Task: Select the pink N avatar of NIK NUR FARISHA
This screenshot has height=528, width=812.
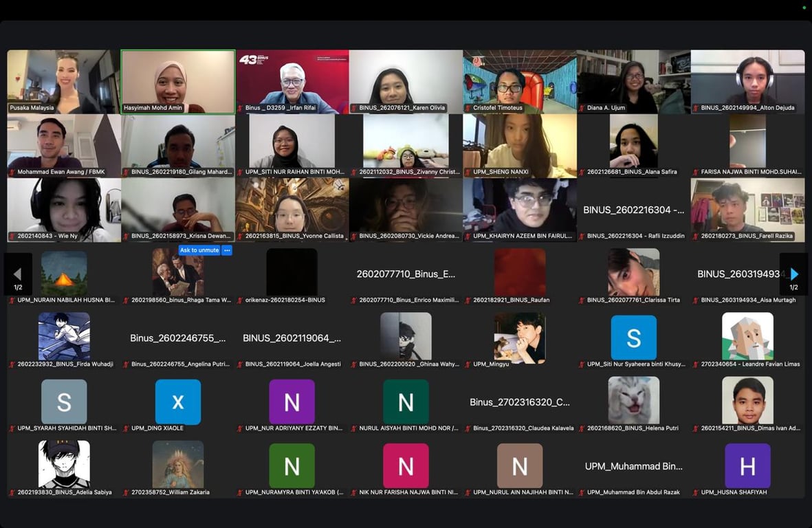Action: point(406,466)
